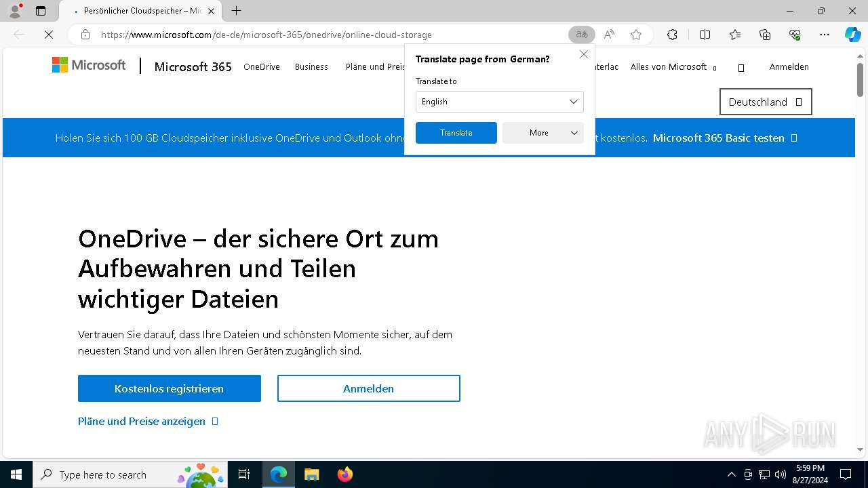Image resolution: width=868 pixels, height=488 pixels.
Task: Open Settings and more menu
Action: (825, 35)
